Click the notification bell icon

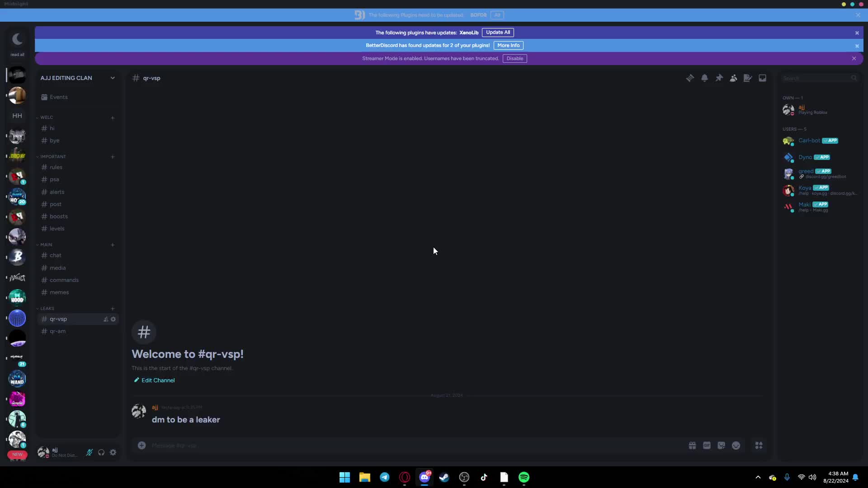point(704,78)
